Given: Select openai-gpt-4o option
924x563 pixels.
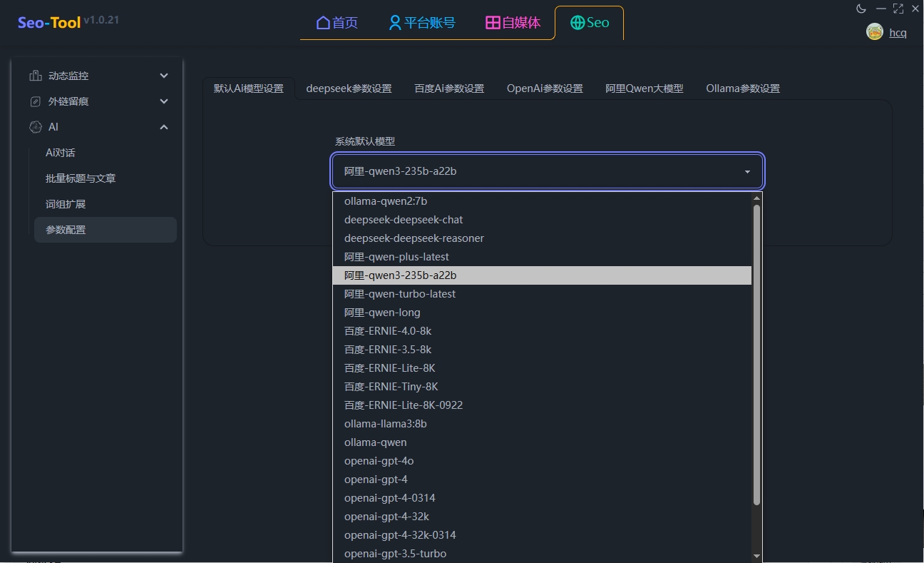Looking at the screenshot, I should pyautogui.click(x=542, y=461).
